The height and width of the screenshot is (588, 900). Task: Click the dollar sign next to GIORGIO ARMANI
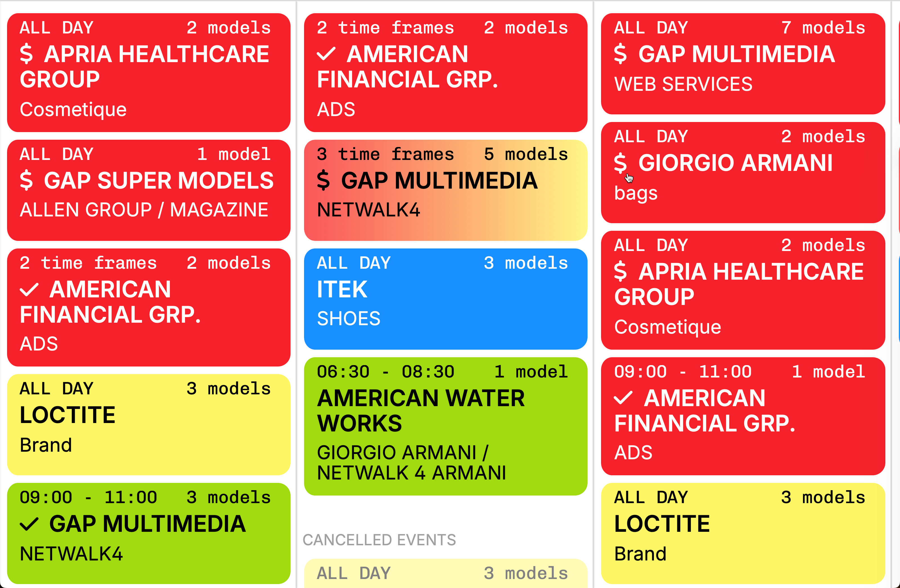[x=620, y=163]
